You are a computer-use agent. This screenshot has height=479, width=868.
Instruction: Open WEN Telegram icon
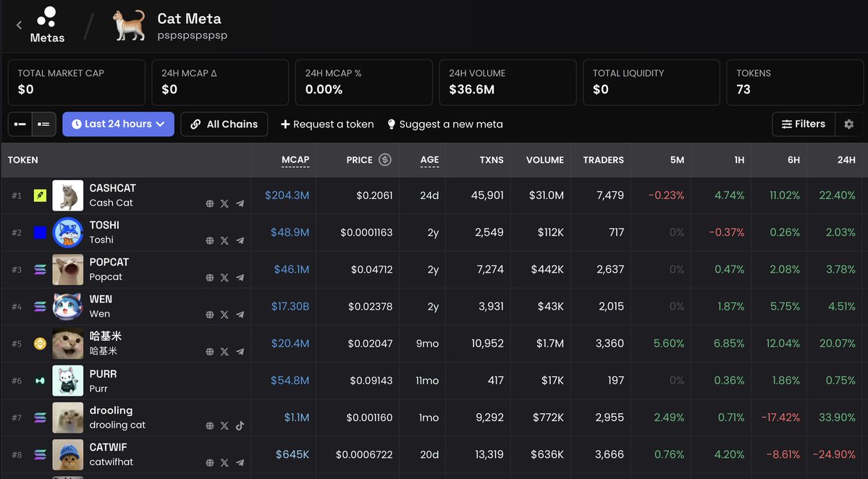pyautogui.click(x=240, y=315)
